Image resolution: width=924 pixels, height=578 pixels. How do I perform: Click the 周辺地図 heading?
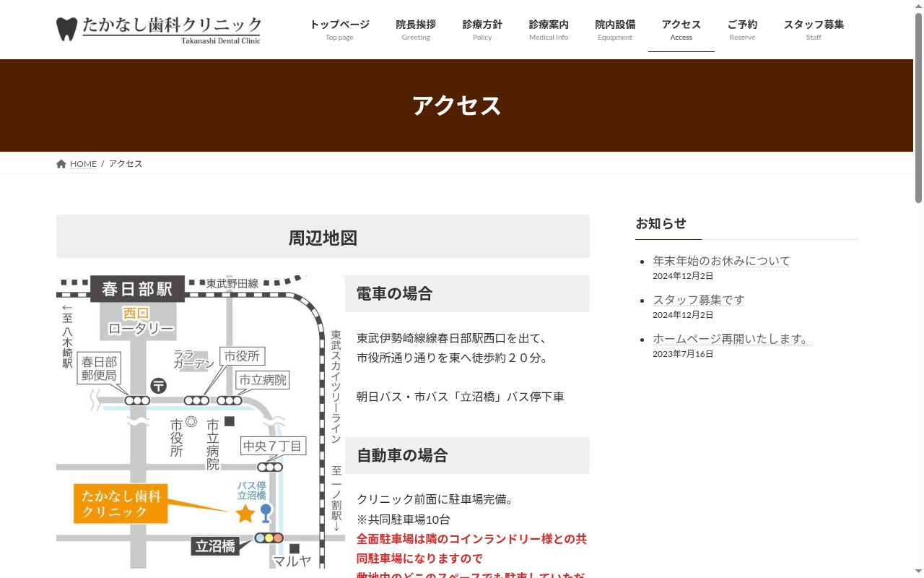point(323,238)
